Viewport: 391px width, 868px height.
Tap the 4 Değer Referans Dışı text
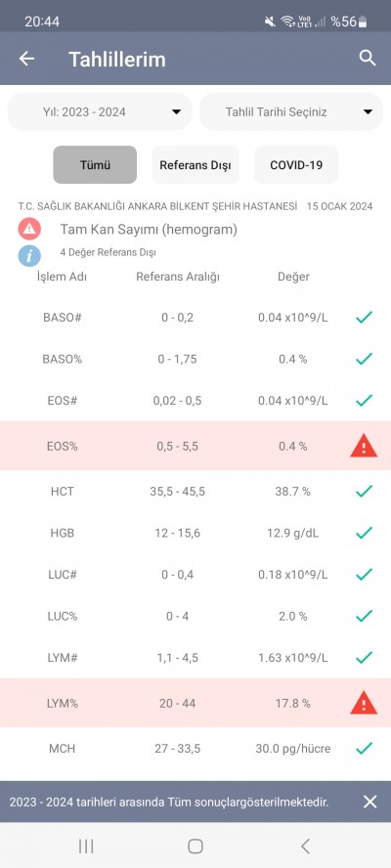pyautogui.click(x=108, y=252)
